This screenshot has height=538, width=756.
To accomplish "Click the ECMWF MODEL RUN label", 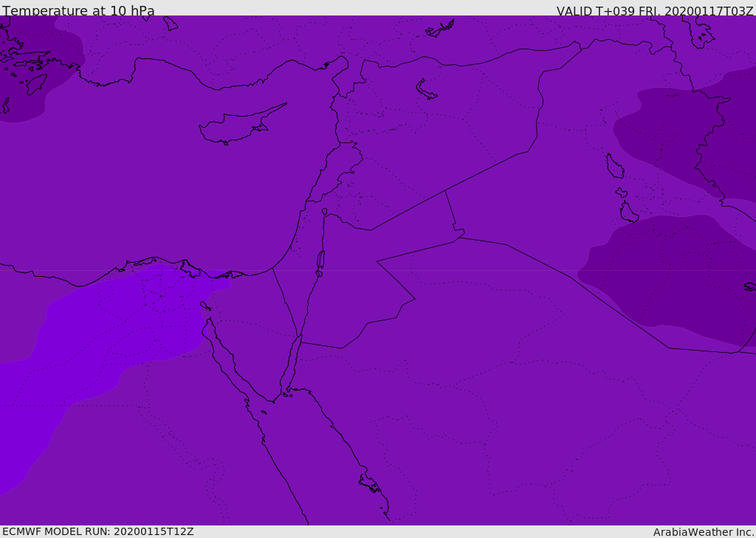I will 97,531.
